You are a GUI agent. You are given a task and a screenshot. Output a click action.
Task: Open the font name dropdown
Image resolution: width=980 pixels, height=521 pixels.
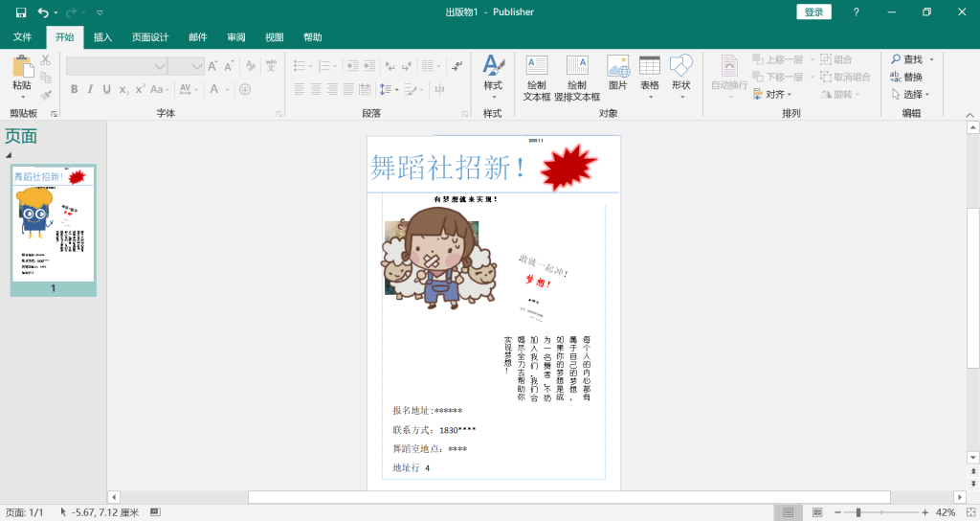click(160, 66)
